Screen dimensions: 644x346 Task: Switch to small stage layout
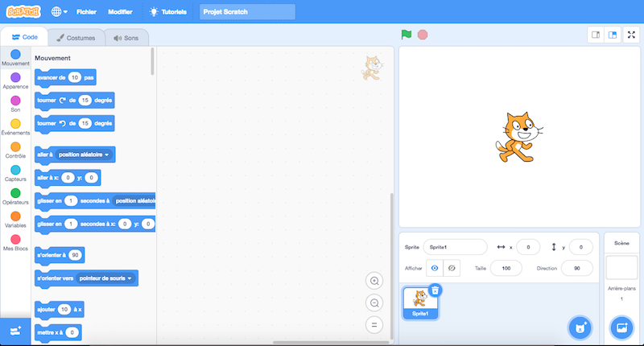pos(597,35)
